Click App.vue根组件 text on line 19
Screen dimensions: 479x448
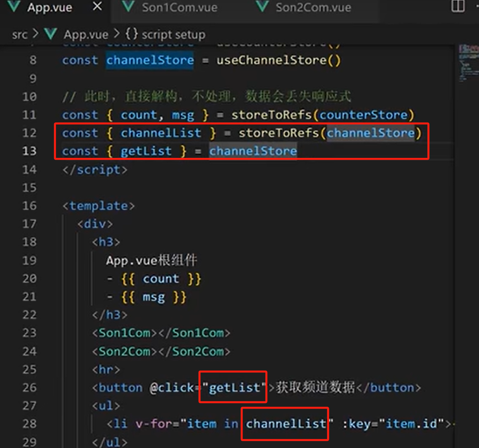click(151, 260)
